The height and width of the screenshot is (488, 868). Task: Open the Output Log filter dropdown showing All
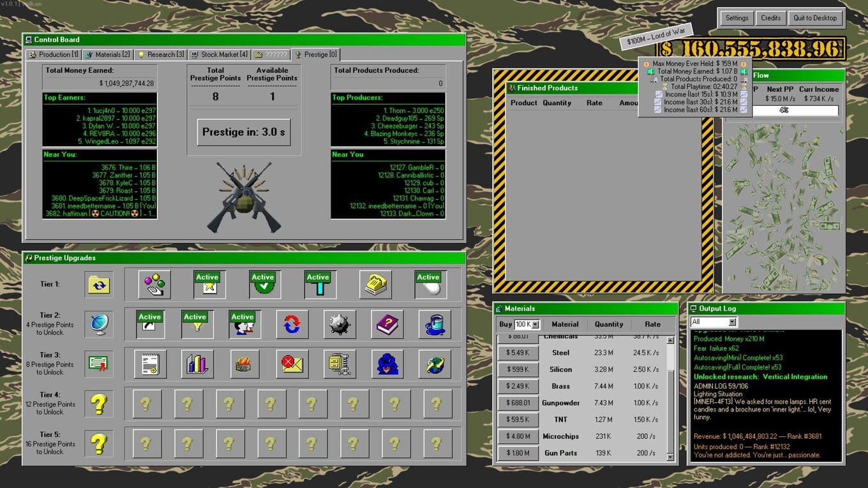[732, 322]
